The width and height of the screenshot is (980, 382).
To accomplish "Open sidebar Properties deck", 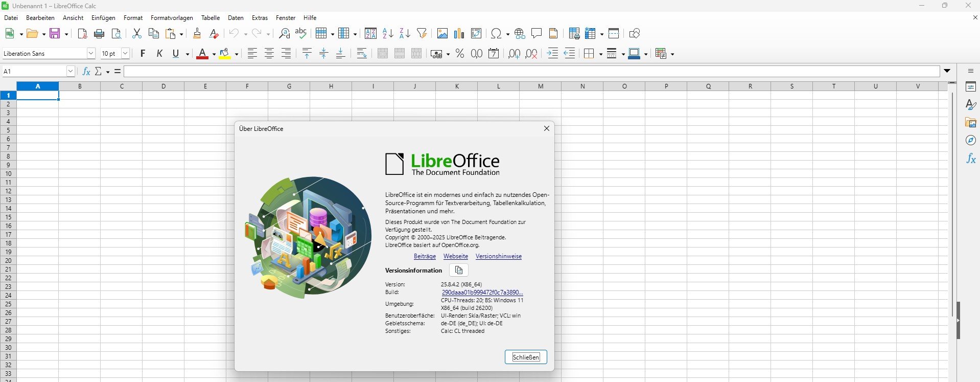I will (971, 87).
